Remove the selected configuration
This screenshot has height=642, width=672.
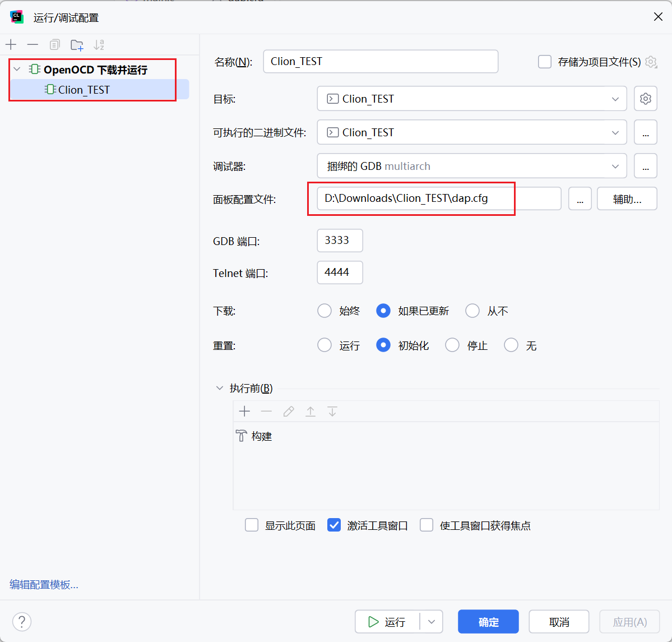tap(33, 45)
